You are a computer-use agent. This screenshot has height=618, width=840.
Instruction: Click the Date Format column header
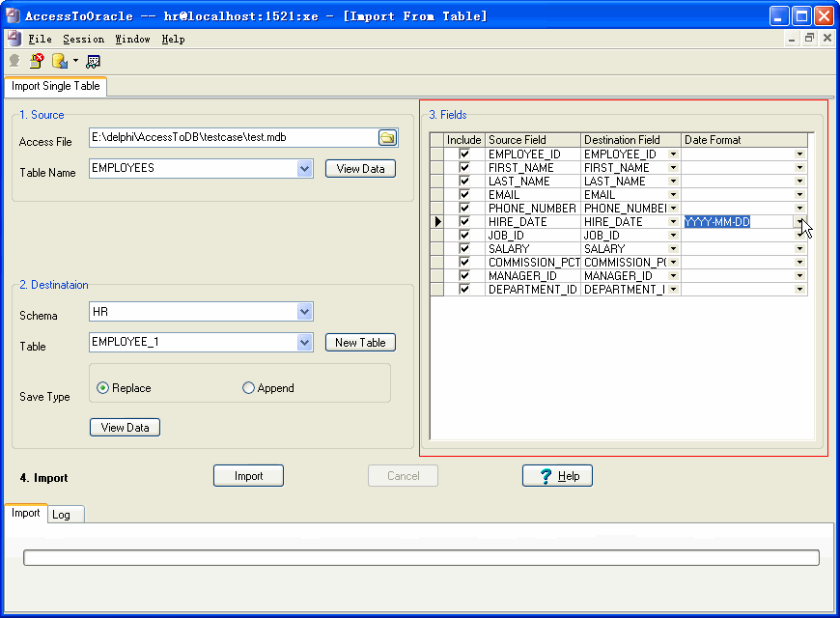point(744,140)
